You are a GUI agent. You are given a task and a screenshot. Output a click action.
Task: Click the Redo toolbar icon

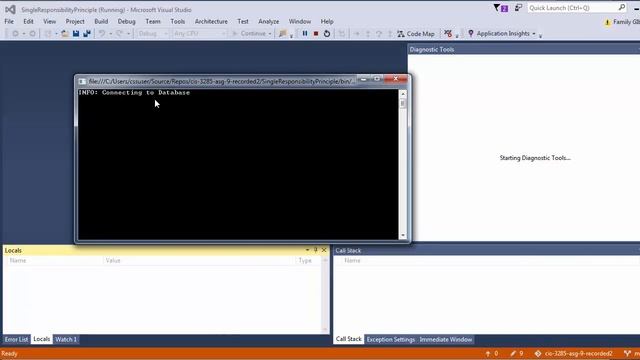119,34
